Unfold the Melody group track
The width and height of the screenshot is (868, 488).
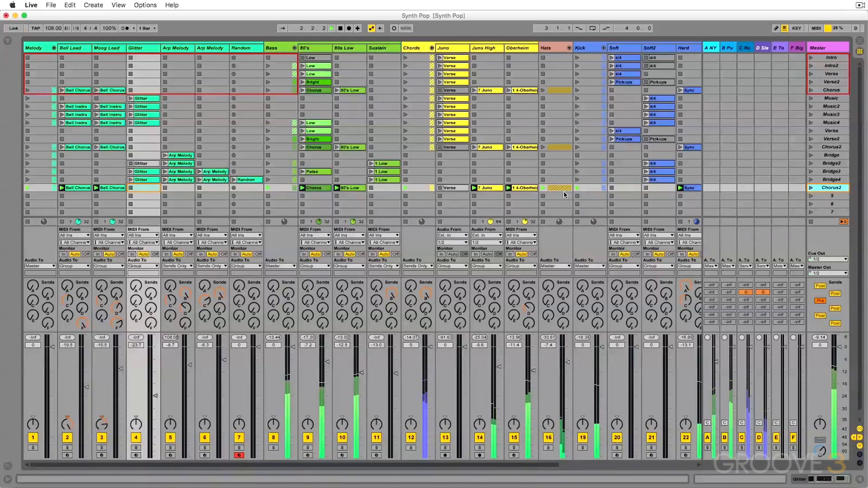[54, 48]
